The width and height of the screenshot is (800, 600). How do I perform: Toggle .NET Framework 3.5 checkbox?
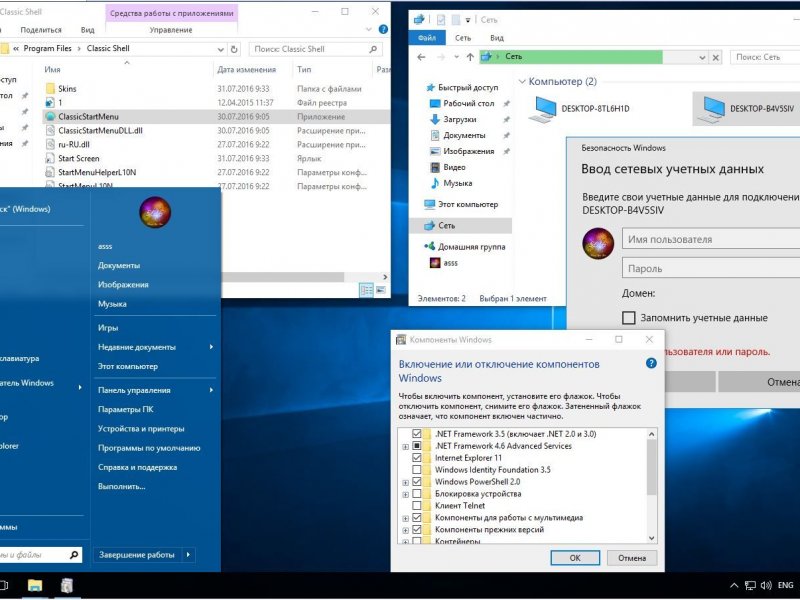pyautogui.click(x=417, y=434)
